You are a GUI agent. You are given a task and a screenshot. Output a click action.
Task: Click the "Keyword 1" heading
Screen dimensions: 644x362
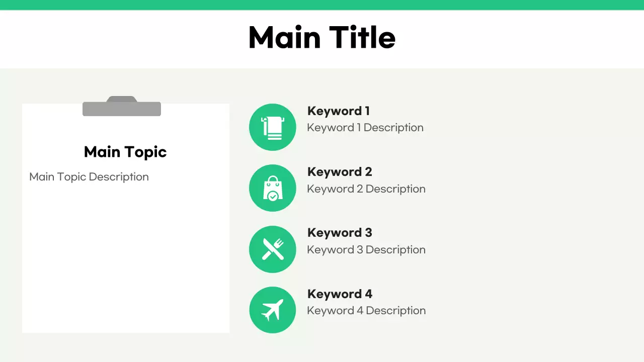coord(339,111)
